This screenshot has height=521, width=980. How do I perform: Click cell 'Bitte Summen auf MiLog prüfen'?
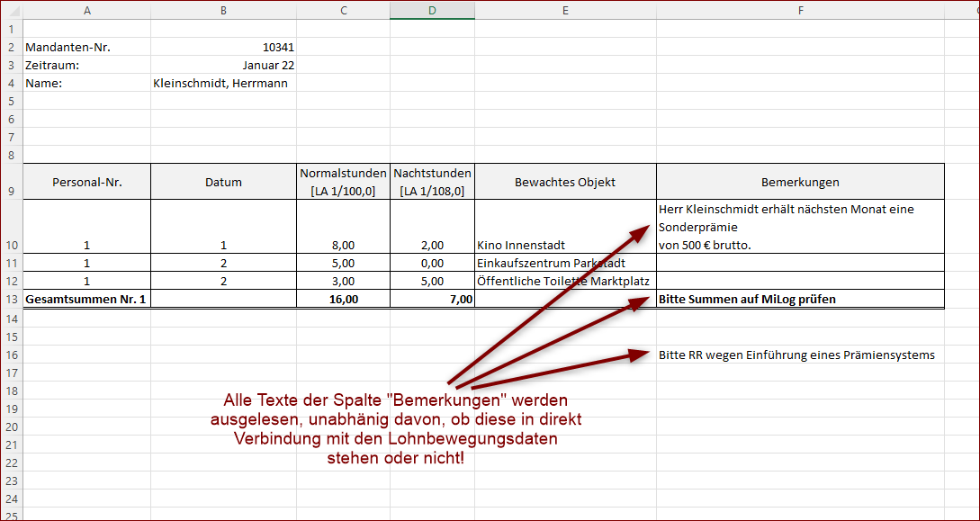click(x=800, y=300)
